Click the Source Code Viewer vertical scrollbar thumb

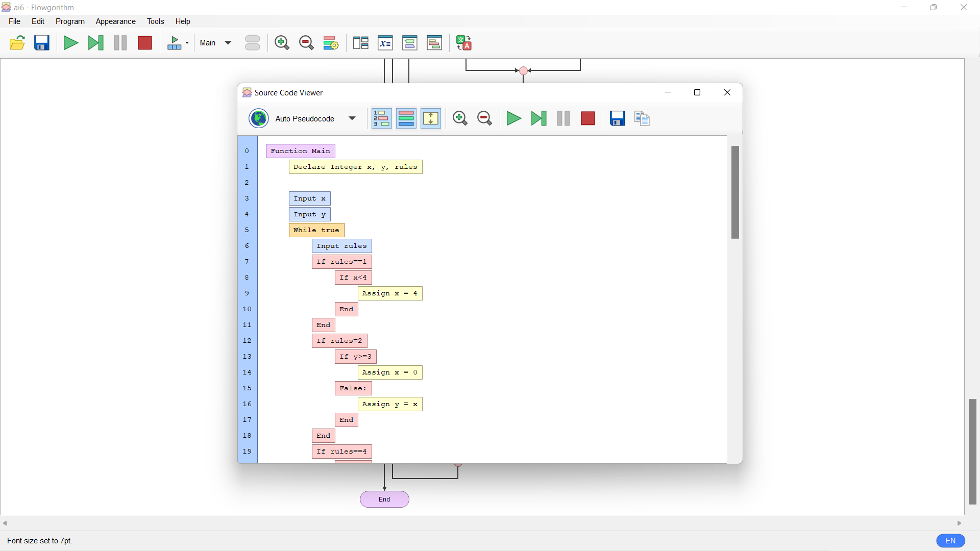[x=735, y=192]
